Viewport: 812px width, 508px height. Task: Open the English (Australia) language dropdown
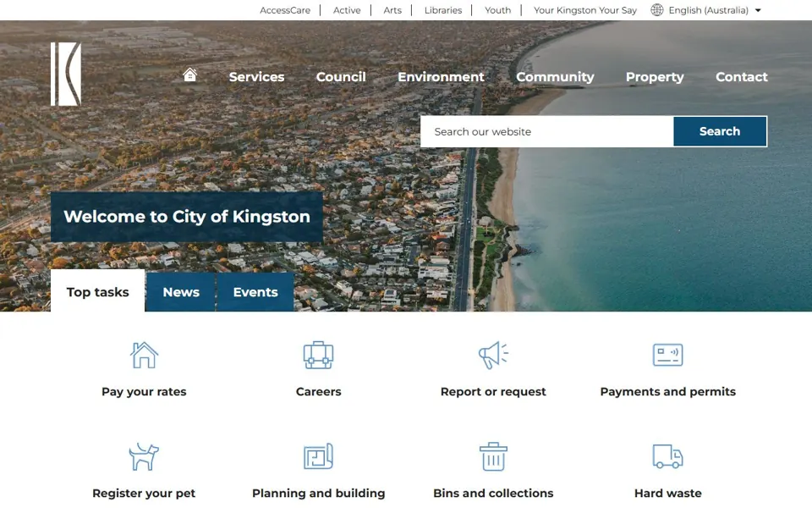coord(709,10)
